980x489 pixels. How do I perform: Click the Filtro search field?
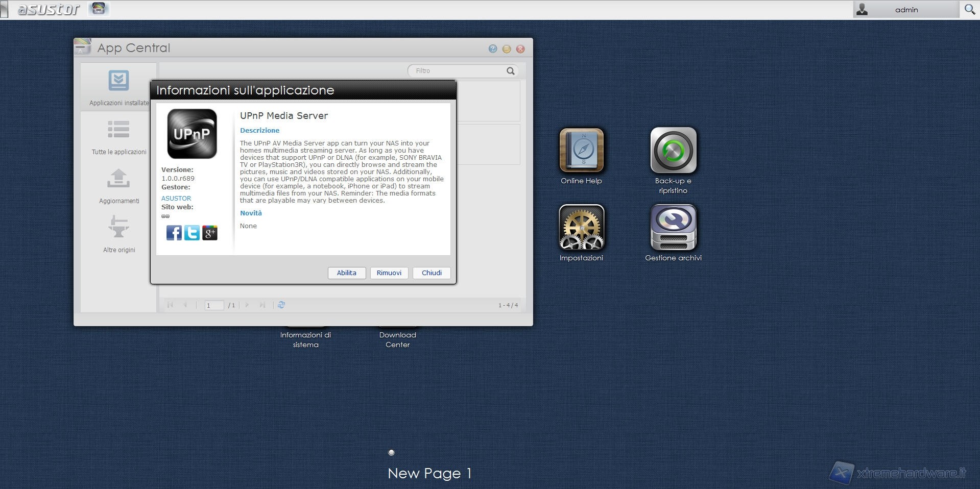coord(457,71)
